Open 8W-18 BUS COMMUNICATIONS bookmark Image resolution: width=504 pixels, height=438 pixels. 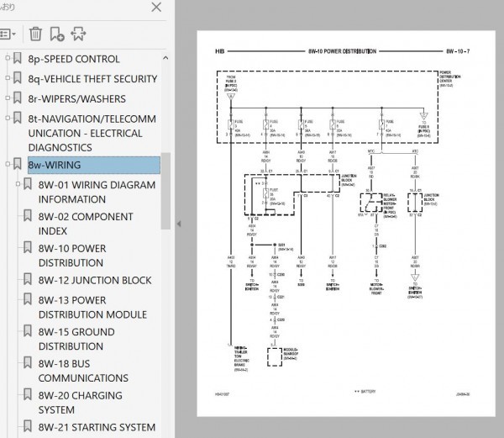(x=83, y=371)
